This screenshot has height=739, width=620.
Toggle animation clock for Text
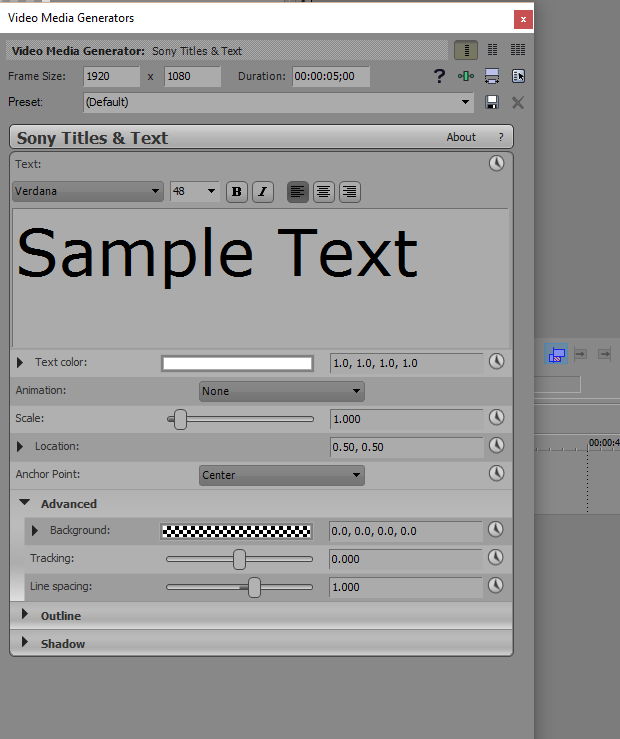pyautogui.click(x=496, y=164)
